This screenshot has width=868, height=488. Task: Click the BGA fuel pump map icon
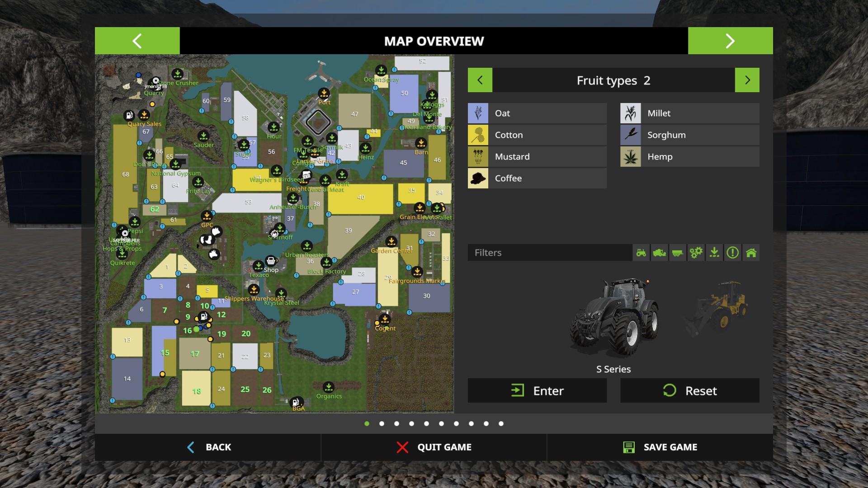pos(296,402)
